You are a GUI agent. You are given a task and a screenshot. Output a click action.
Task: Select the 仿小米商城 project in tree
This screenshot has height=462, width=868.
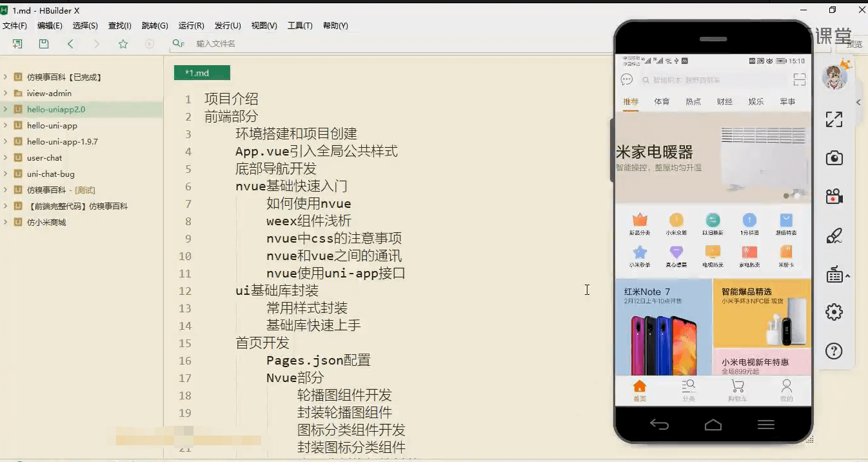pos(46,222)
